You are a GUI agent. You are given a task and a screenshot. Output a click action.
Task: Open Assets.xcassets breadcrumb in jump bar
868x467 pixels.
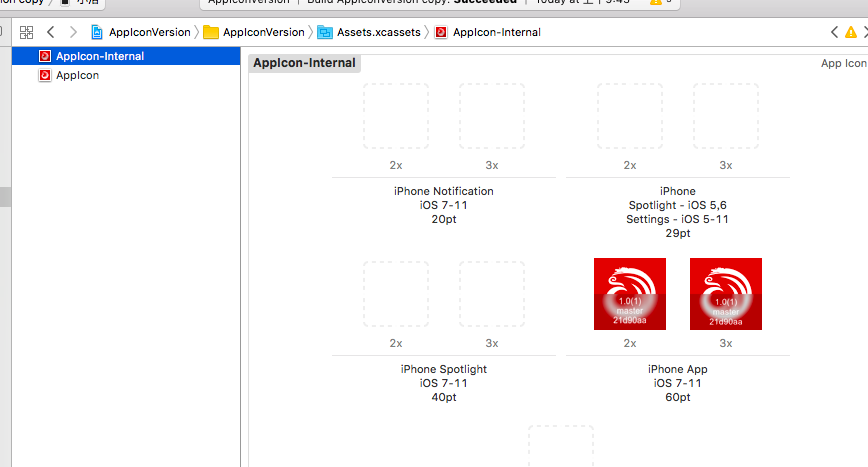click(x=369, y=32)
